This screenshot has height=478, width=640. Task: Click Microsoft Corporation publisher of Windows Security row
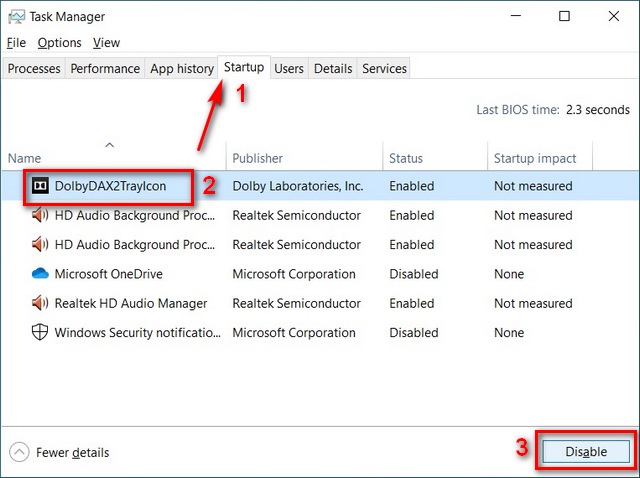294,333
